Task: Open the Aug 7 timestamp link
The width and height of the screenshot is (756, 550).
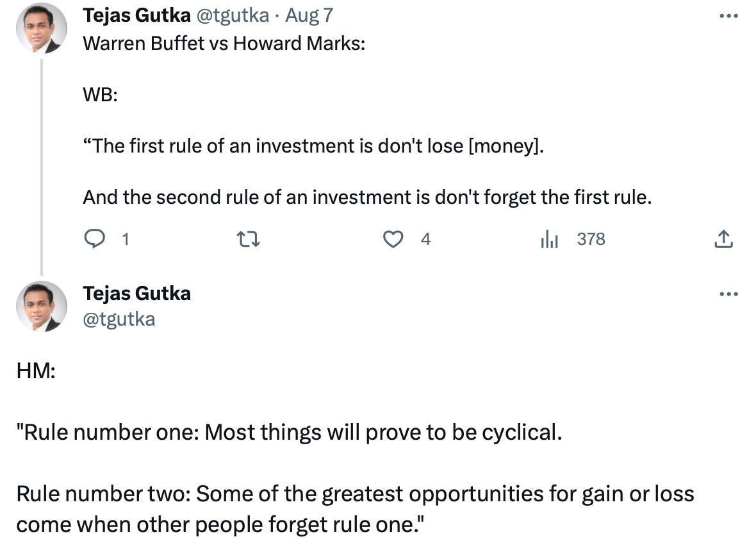Action: 309,15
